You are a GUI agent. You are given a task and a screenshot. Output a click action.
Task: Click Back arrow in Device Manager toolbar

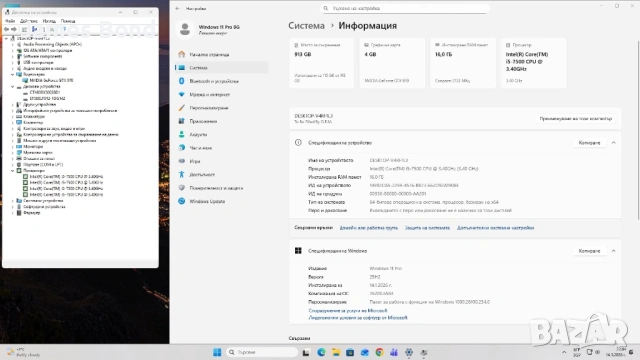pyautogui.click(x=7, y=29)
